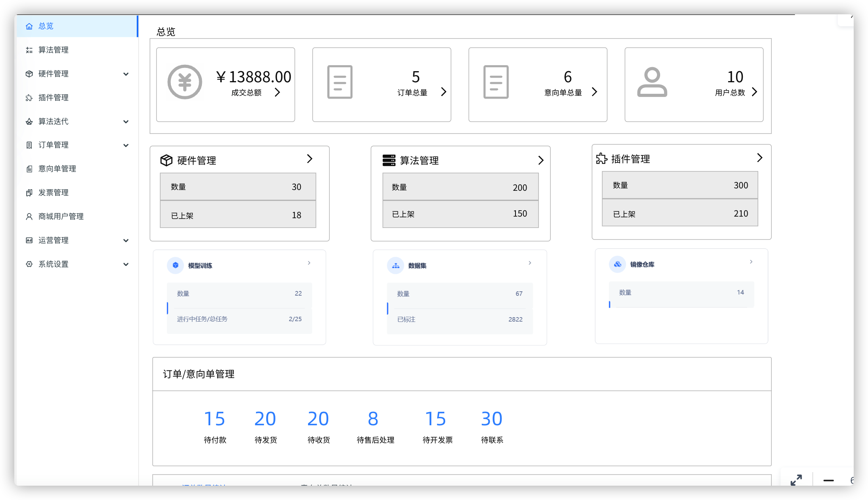868x500 pixels.
Task: Click the 订单/意向单管理 section title
Action: [199, 374]
